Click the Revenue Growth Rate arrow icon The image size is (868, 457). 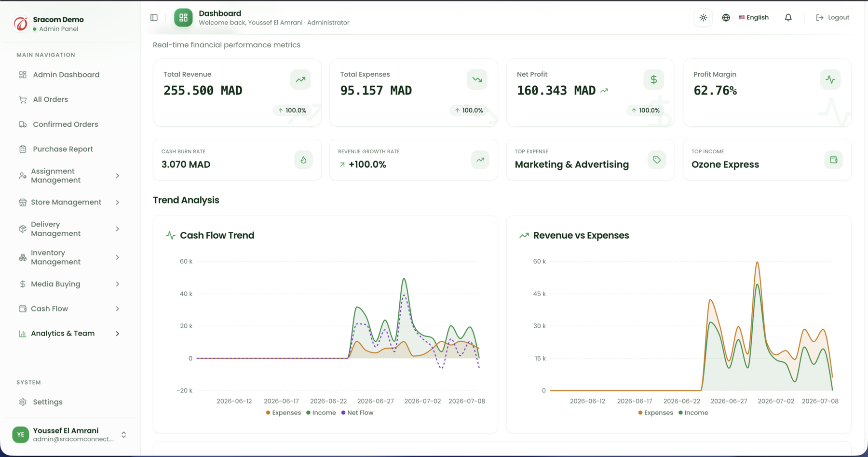click(480, 160)
